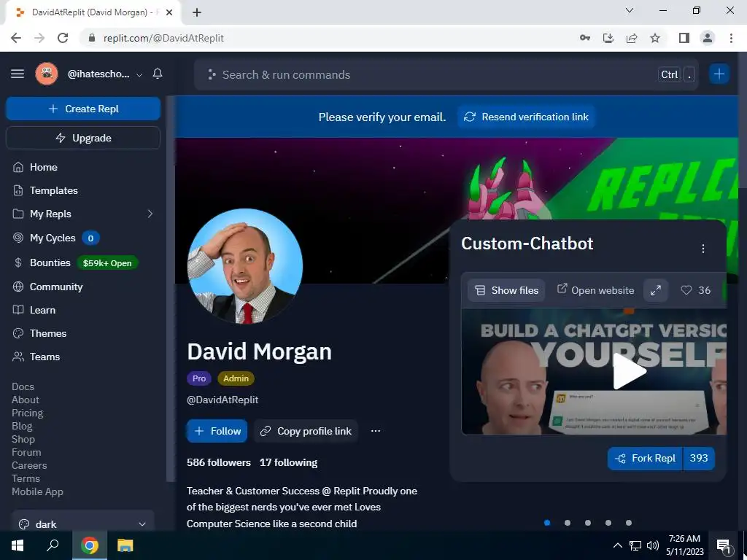747x560 pixels.
Task: Expand the account dropdown chevron
Action: click(139, 75)
